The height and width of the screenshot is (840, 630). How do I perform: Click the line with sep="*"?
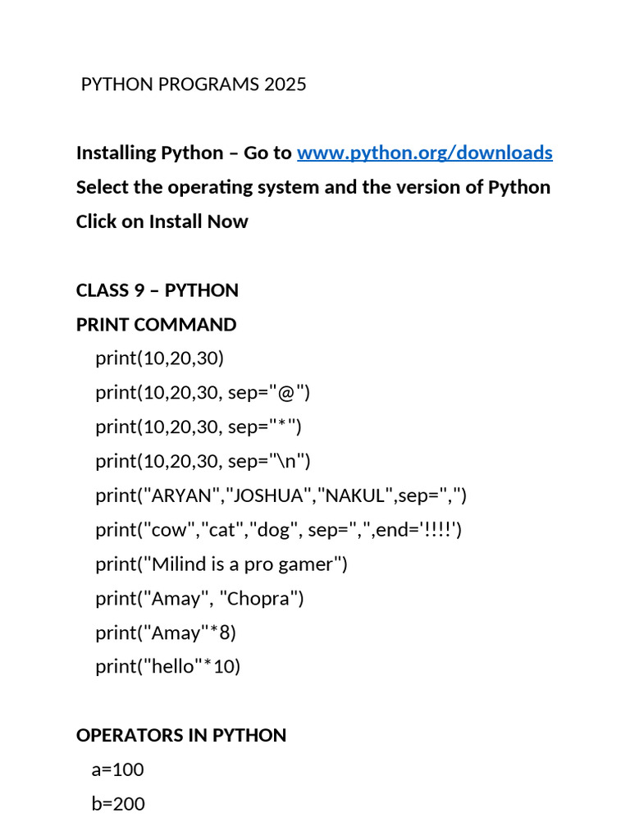click(199, 427)
